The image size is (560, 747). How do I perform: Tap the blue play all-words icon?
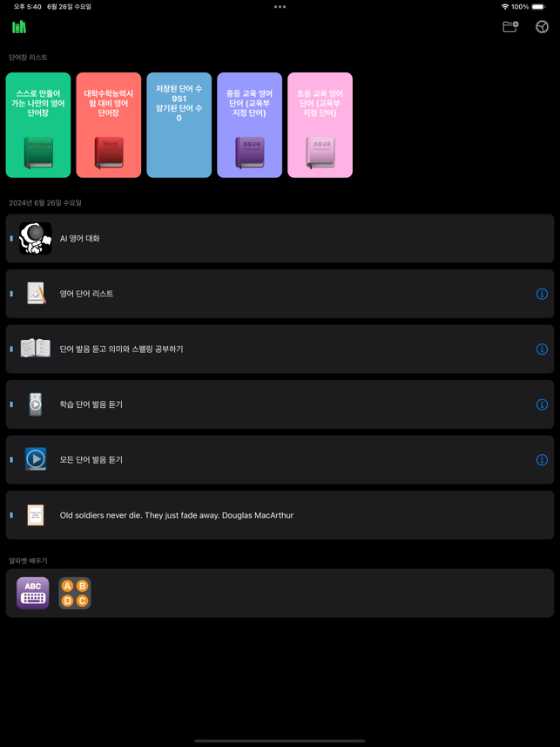click(x=36, y=459)
